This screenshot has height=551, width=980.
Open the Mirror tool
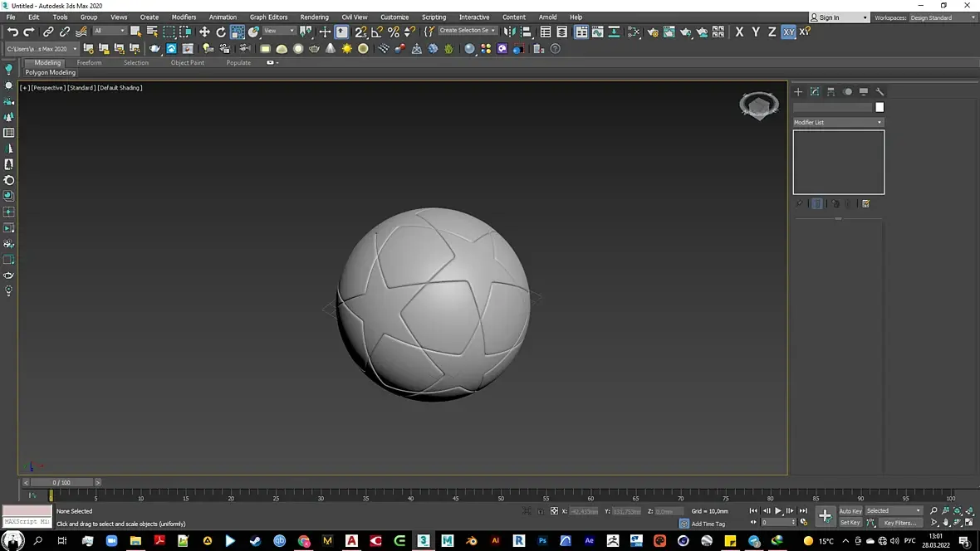tap(509, 32)
